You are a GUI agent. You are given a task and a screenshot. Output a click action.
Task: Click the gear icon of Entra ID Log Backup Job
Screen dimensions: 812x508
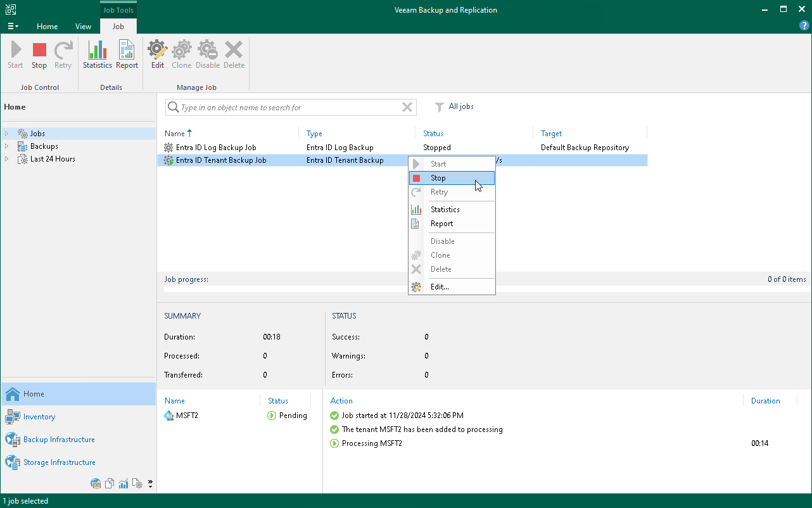tap(168, 148)
